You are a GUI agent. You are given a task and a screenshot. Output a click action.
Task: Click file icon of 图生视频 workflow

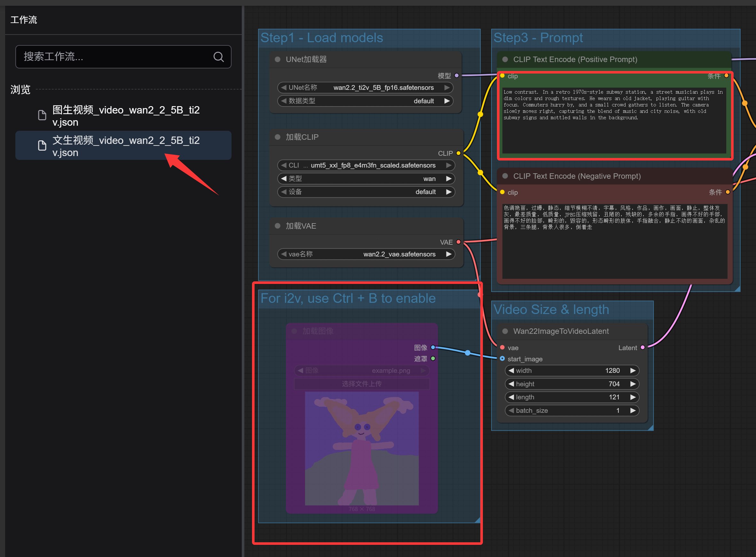click(42, 115)
